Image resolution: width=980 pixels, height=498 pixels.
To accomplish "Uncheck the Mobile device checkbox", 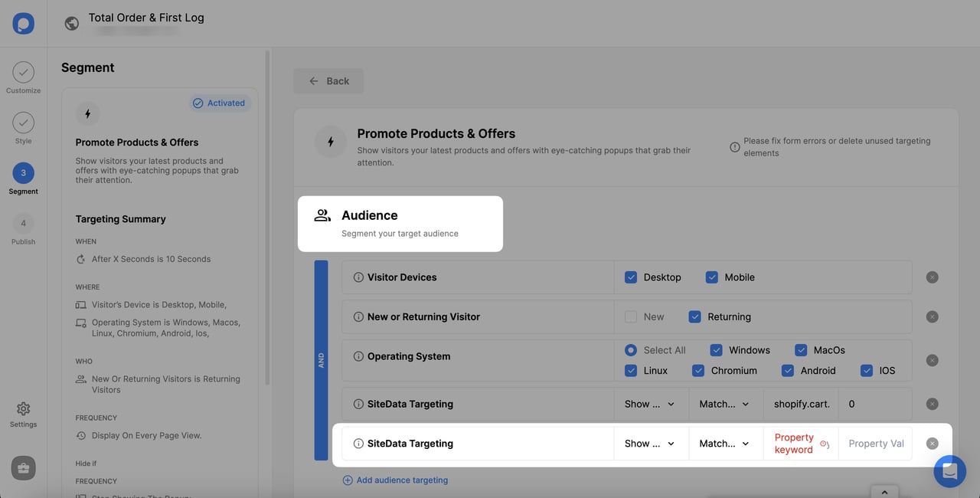I will (x=712, y=277).
